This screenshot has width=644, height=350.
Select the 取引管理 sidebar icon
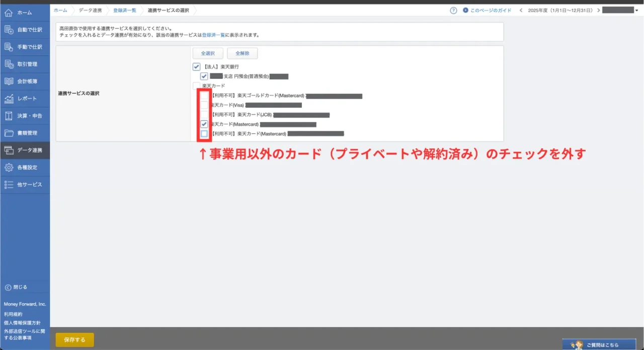[x=9, y=64]
